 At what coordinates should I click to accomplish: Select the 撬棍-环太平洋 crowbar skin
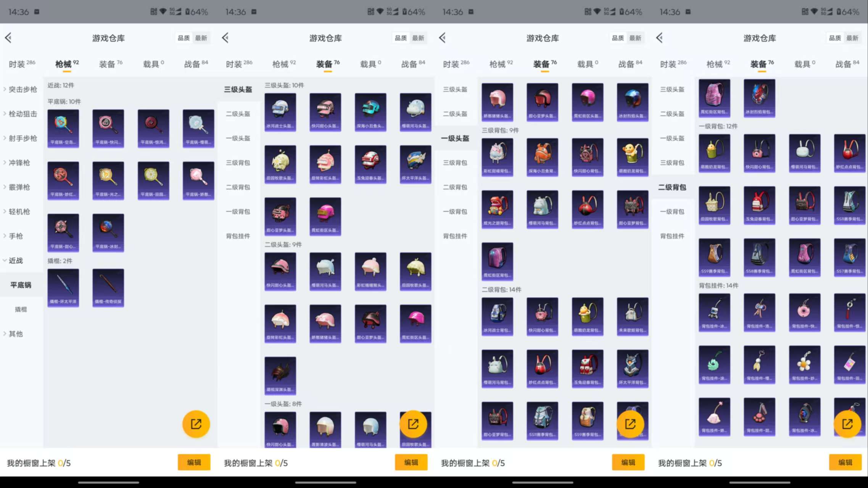[x=63, y=288]
